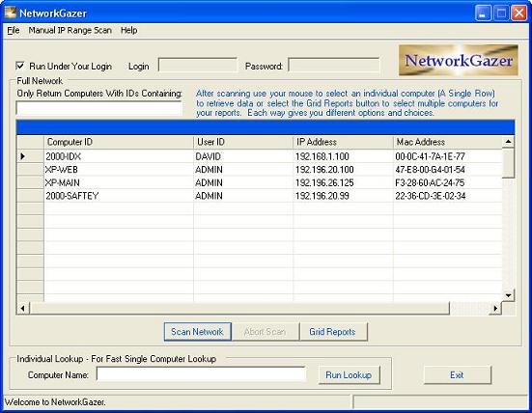Click the horizontal scrollbar thumb
532x413 pixels.
coord(239,308)
